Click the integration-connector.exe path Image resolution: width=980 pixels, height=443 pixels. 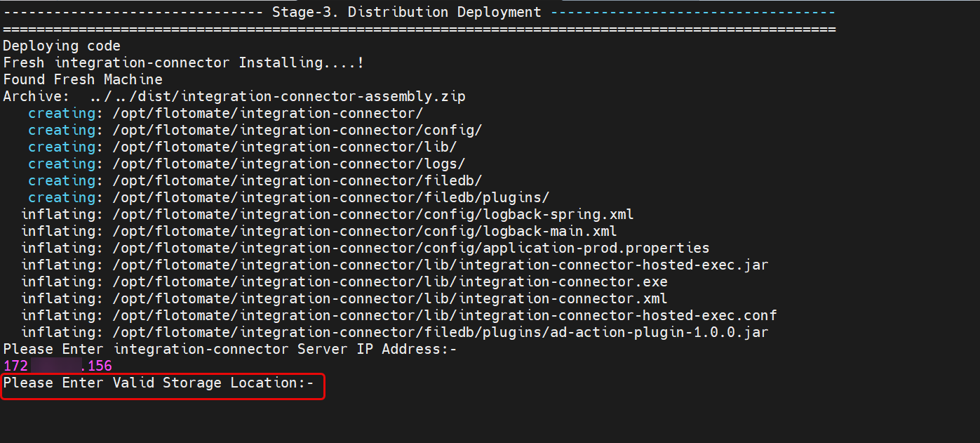(x=389, y=282)
